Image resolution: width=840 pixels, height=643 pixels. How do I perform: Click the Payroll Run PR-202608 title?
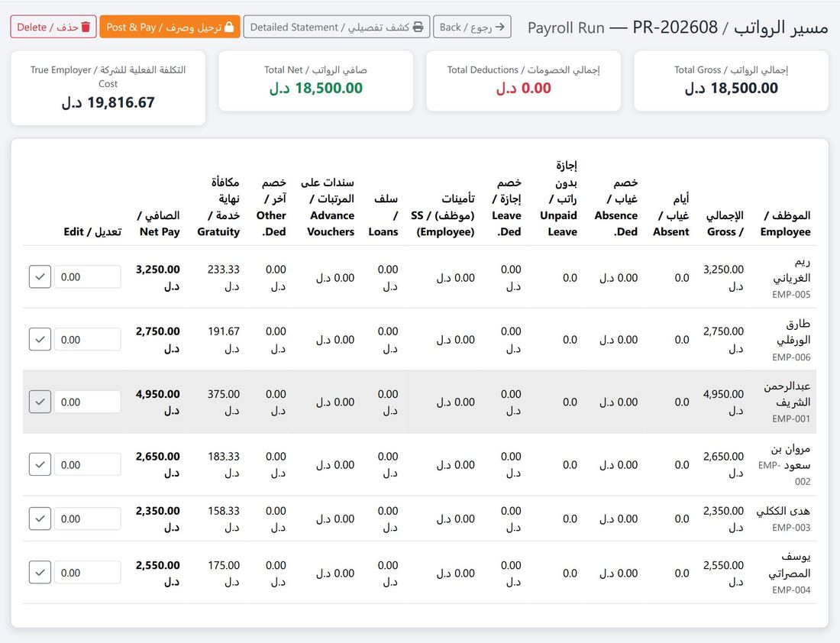click(x=677, y=27)
